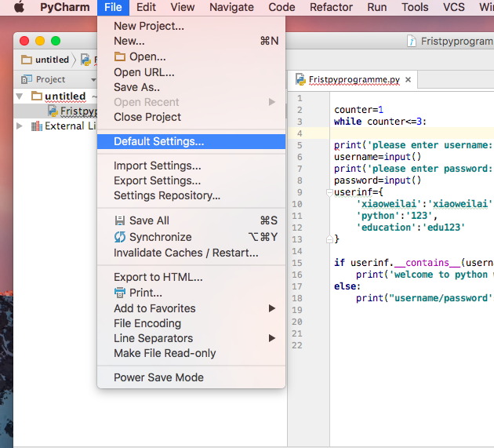Click the 'counter=1' code line

[358, 110]
